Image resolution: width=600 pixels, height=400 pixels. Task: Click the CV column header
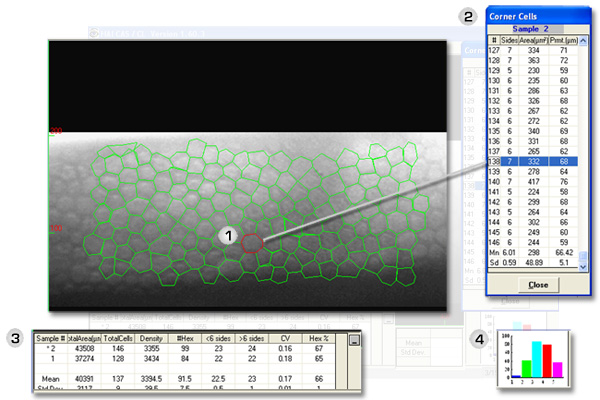tap(285, 339)
